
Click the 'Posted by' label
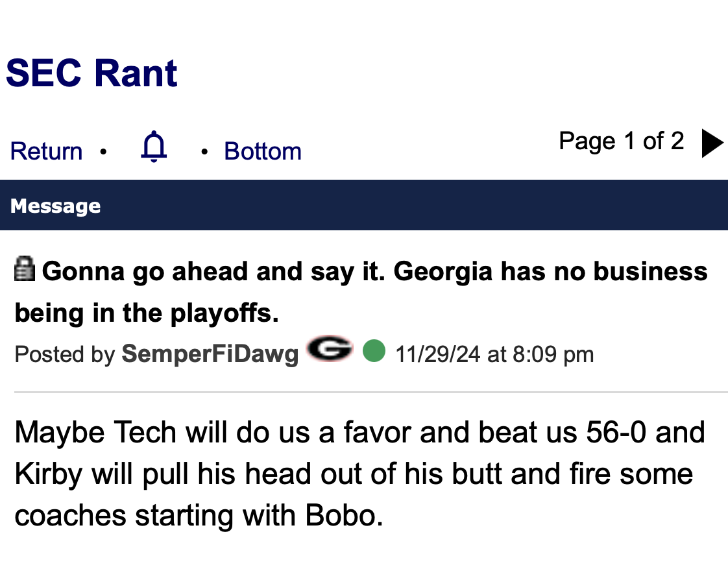click(x=64, y=354)
